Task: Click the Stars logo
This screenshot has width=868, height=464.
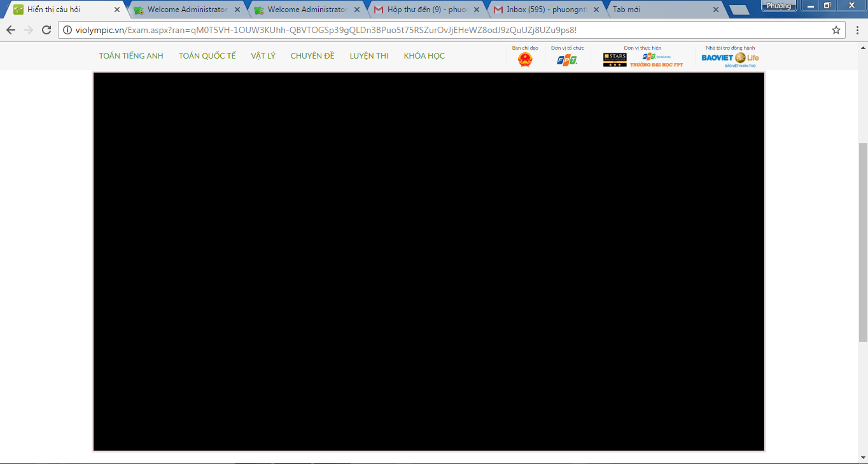Action: coord(615,60)
